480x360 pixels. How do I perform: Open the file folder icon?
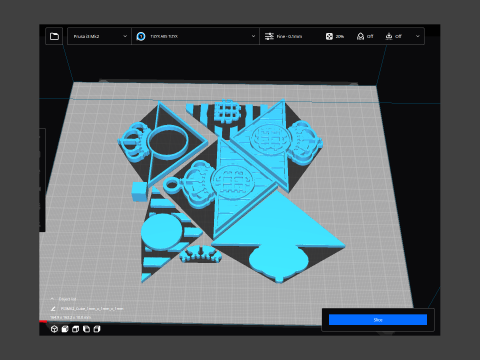(x=54, y=36)
